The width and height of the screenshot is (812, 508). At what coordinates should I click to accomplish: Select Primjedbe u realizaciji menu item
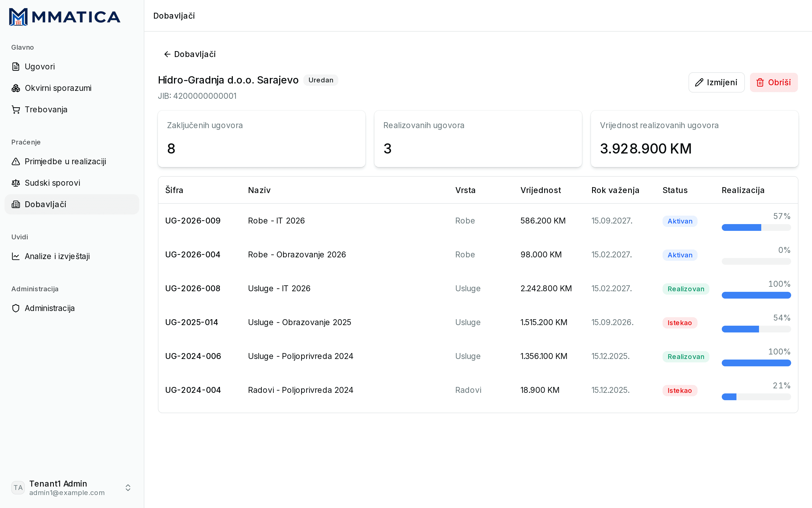72,162
